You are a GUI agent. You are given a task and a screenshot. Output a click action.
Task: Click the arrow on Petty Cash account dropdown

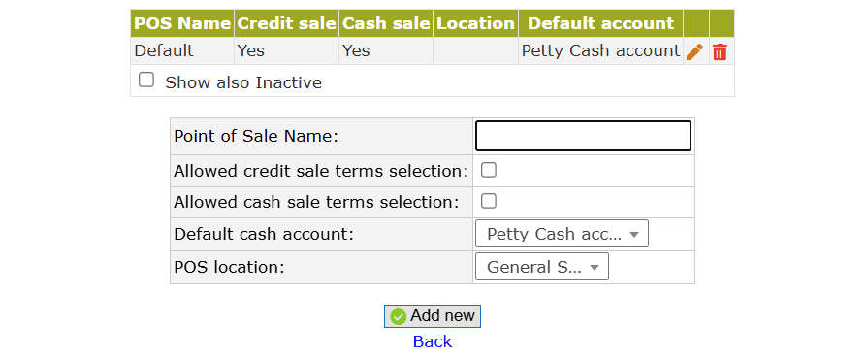pos(634,235)
